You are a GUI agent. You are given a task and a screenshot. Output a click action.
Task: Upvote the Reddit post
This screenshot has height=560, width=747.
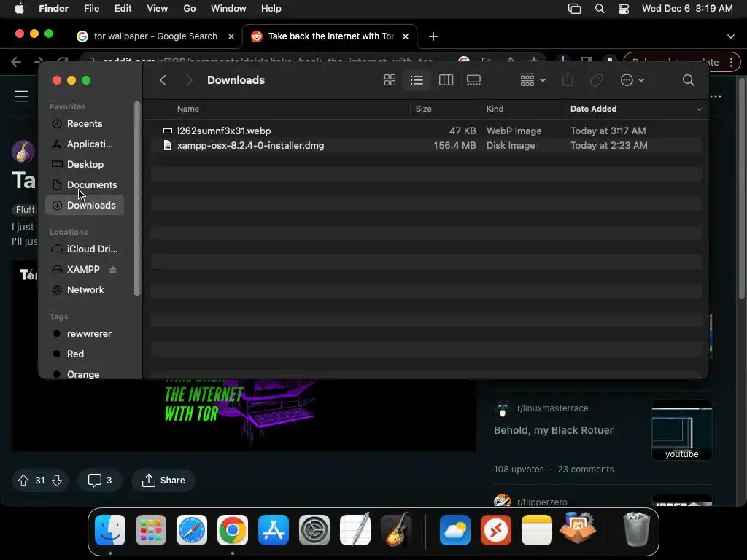(23, 481)
